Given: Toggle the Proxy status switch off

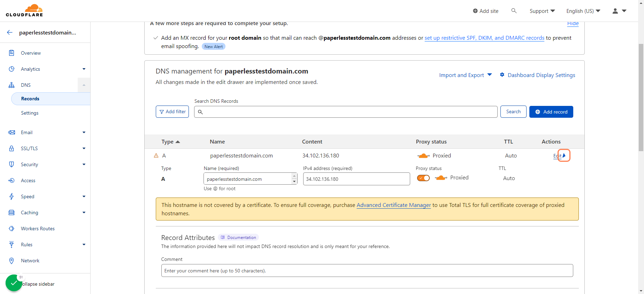Looking at the screenshot, I should [423, 178].
